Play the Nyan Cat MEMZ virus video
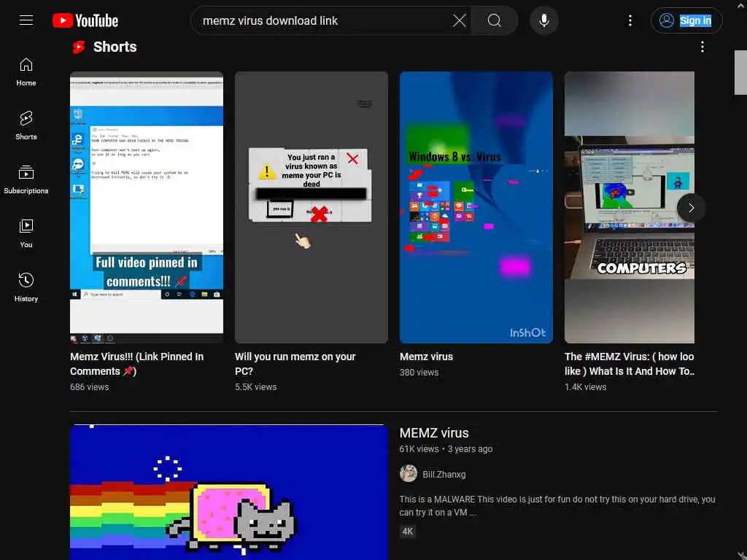Viewport: 747px width, 560px height. point(228,492)
